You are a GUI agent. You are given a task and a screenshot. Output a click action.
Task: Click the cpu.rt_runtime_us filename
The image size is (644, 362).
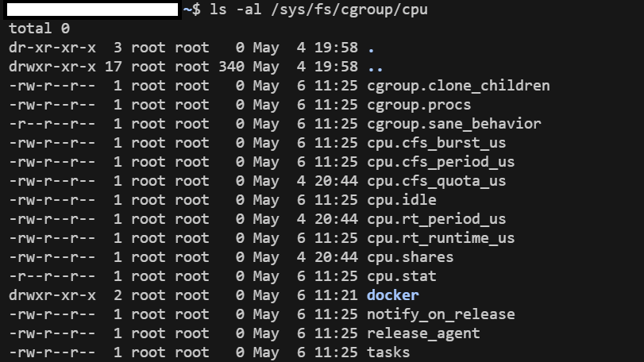(441, 238)
